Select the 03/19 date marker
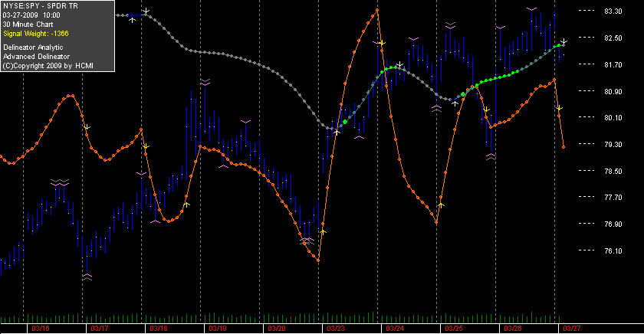The height and width of the screenshot is (334, 644). click(x=218, y=329)
